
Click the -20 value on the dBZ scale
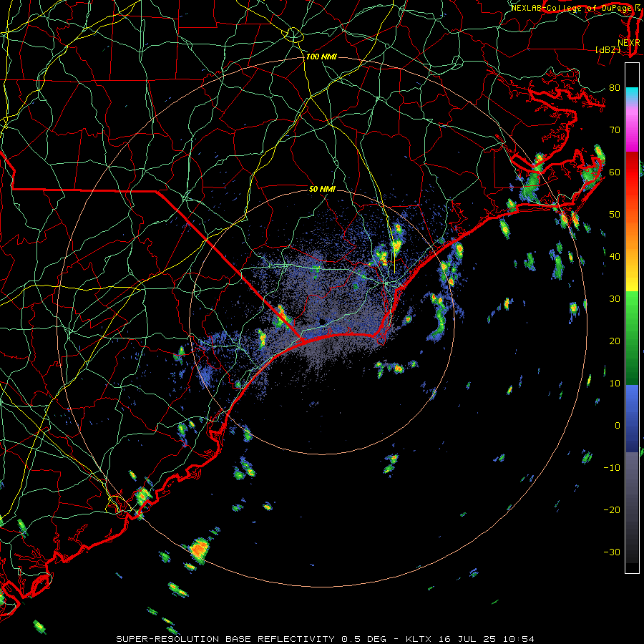[612, 509]
